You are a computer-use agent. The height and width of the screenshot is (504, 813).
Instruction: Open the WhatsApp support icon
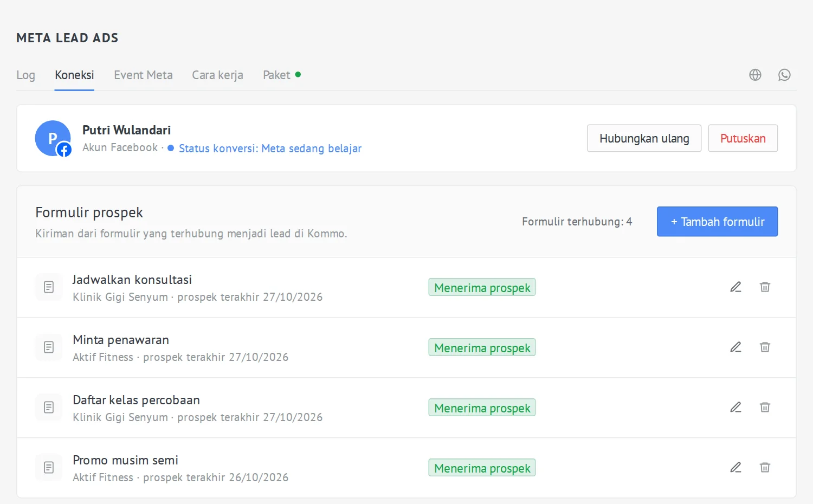pyautogui.click(x=784, y=75)
